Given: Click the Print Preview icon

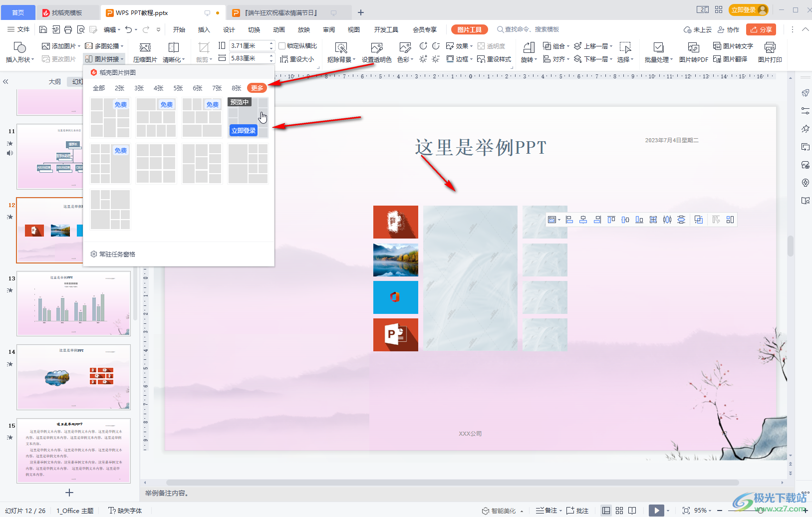Looking at the screenshot, I should pyautogui.click(x=80, y=29).
